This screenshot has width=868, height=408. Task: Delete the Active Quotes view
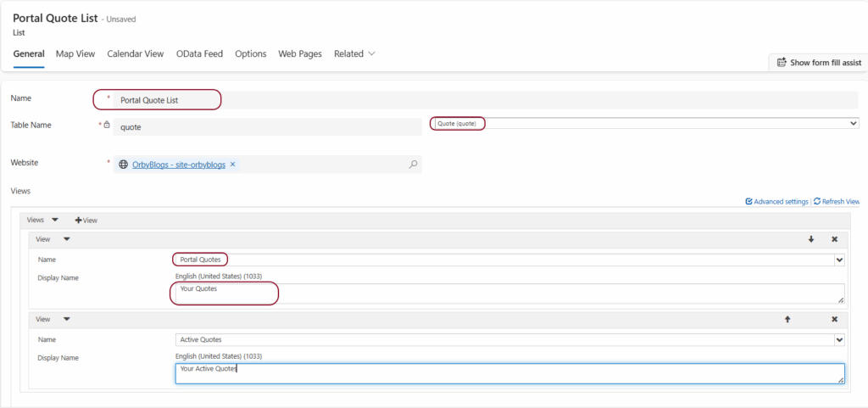coord(834,319)
